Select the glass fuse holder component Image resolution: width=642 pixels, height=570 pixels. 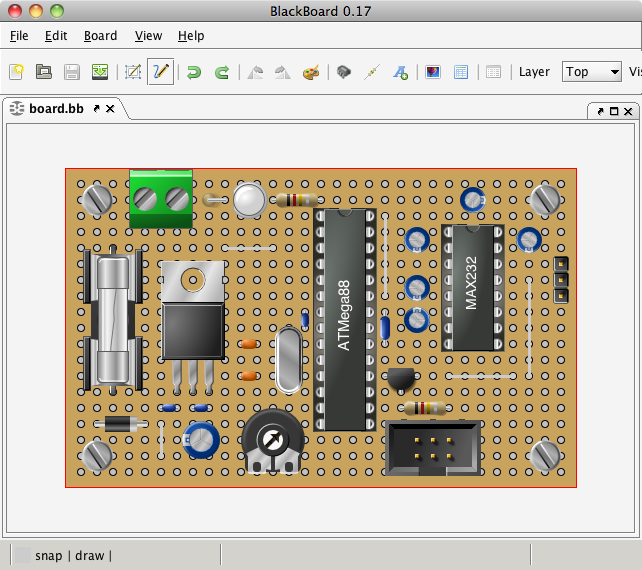pyautogui.click(x=113, y=320)
